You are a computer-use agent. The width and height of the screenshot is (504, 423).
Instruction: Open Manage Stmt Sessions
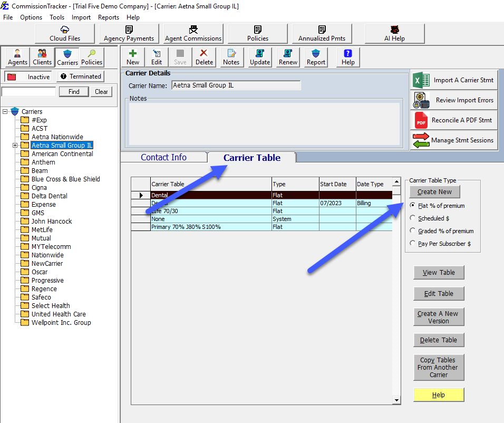(453, 140)
